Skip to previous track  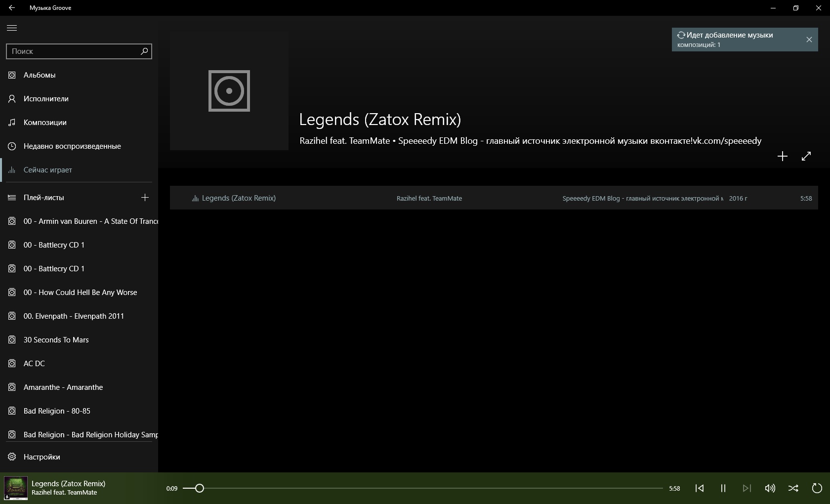(x=699, y=488)
